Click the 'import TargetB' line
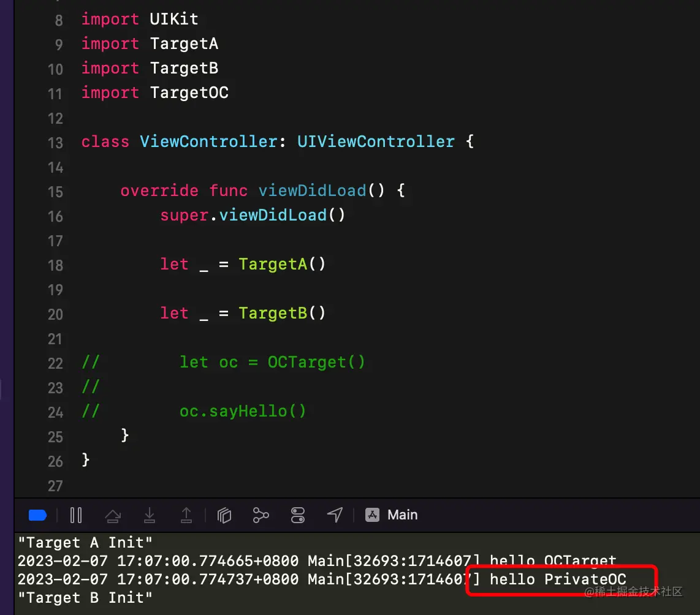Screen dimensions: 700x615 pyautogui.click(x=150, y=68)
